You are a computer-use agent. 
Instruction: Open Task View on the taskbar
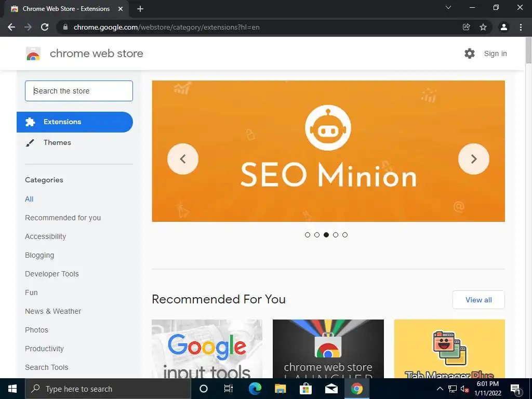[229, 389]
